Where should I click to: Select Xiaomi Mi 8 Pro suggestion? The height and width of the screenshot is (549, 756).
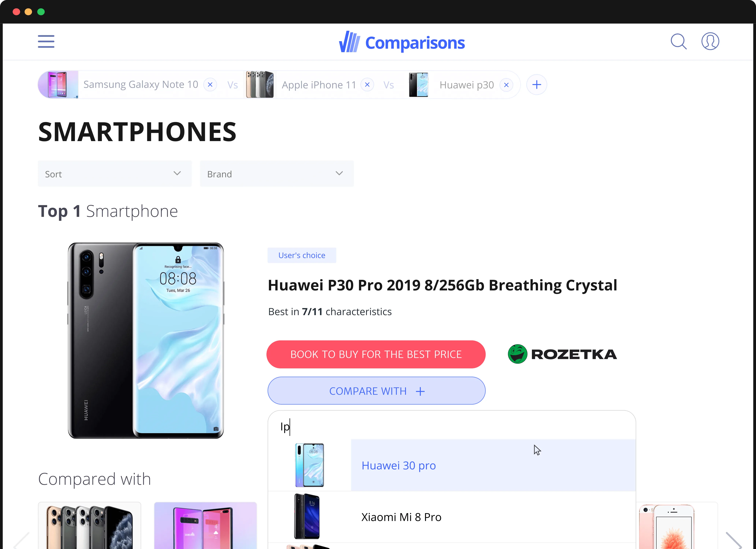[452, 517]
